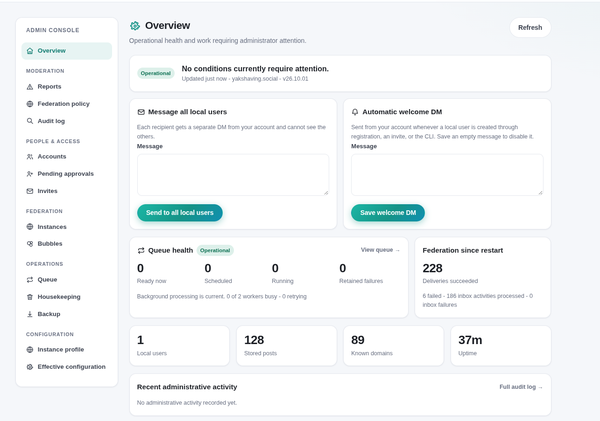Click the Invites envelope icon

pyautogui.click(x=30, y=191)
